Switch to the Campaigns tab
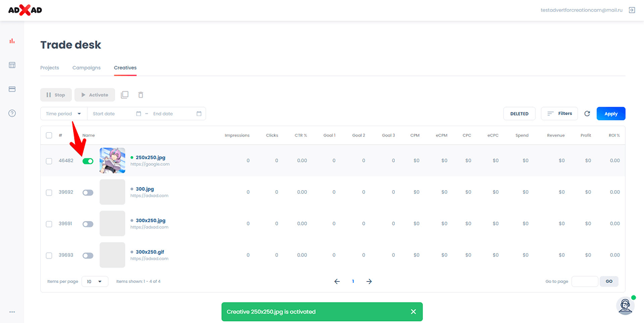644x323 pixels. point(86,68)
